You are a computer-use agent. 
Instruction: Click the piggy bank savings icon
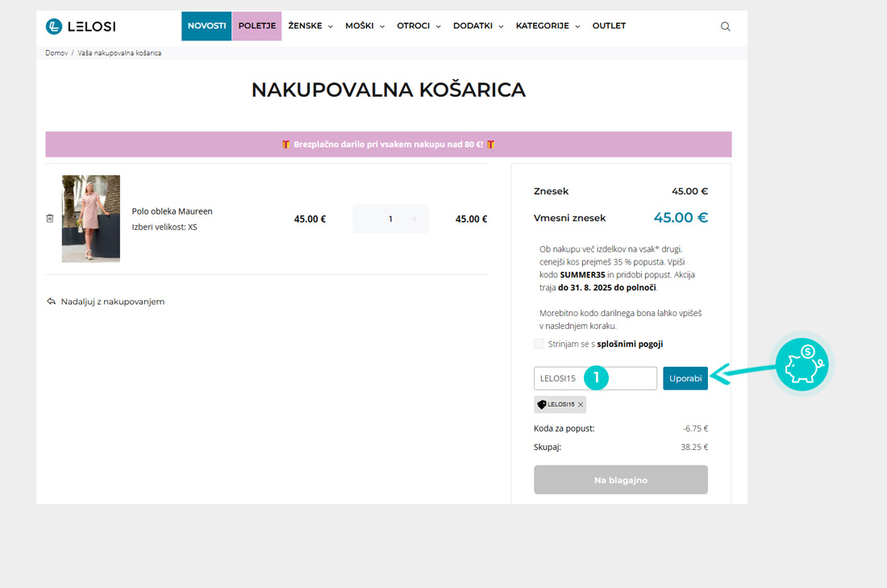802,365
